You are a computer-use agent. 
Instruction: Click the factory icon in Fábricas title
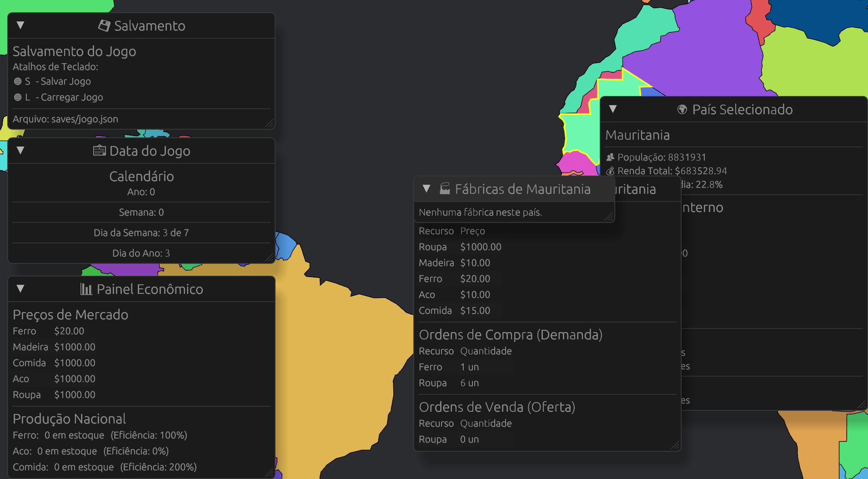(445, 189)
